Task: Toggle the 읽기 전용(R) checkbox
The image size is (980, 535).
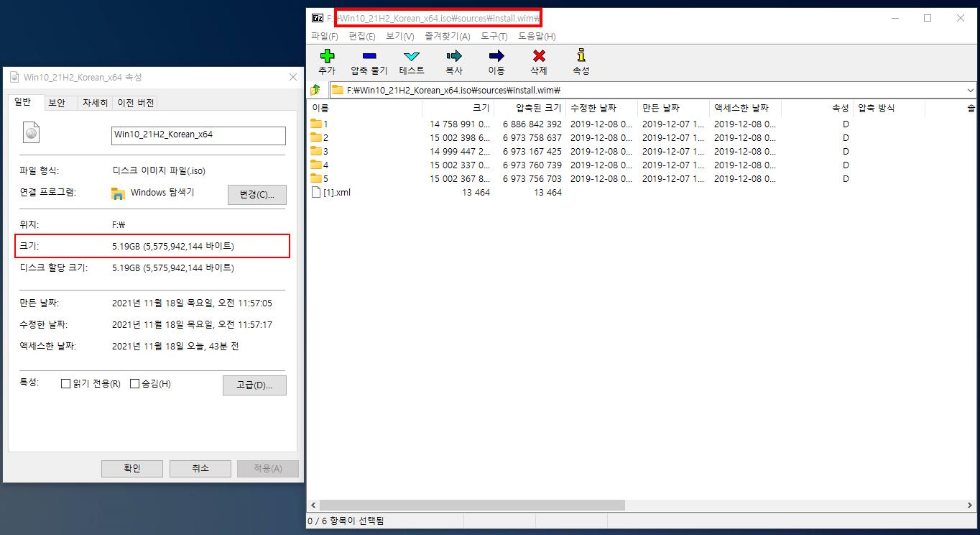Action: [x=66, y=384]
